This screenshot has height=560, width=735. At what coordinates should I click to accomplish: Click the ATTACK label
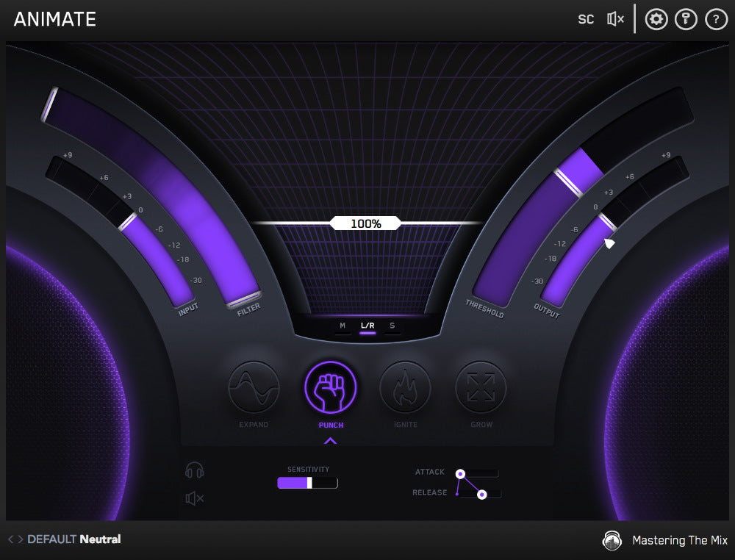click(x=429, y=472)
